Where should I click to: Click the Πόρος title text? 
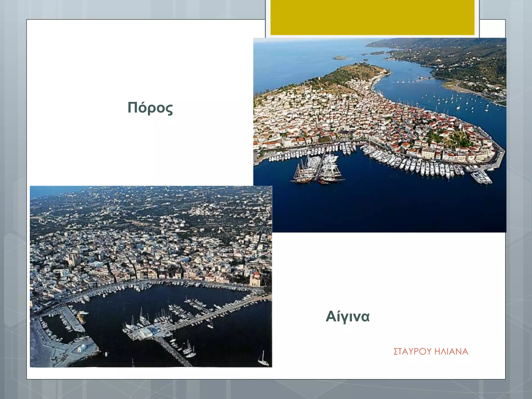point(150,108)
